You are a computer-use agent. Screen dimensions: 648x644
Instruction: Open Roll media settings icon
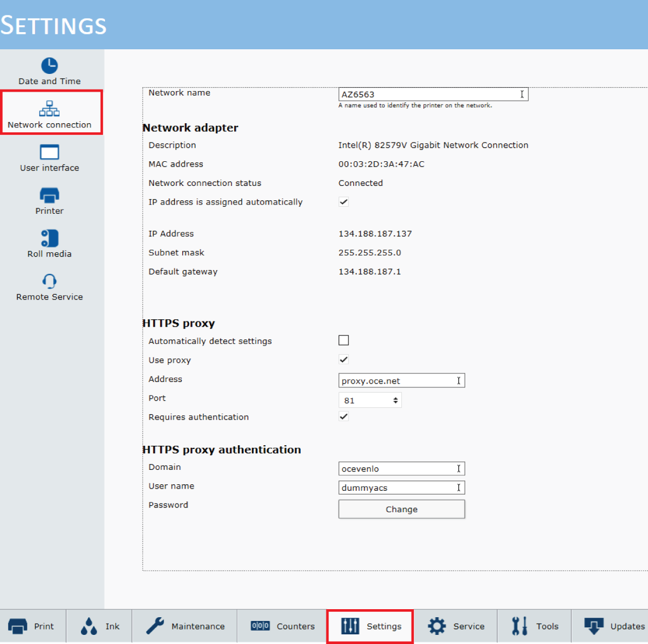[49, 238]
